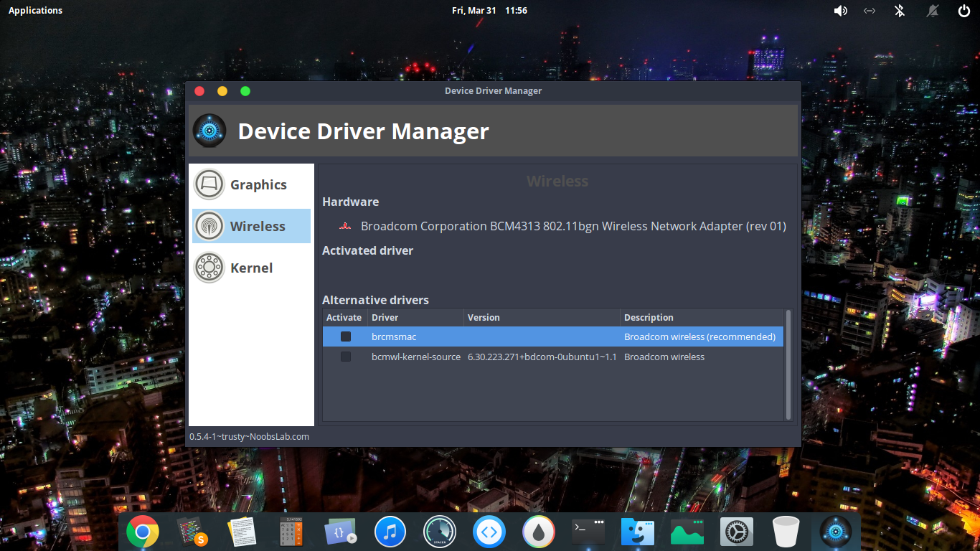This screenshot has width=980, height=551.
Task: Click the alternative drivers list scrollbar
Action: (788, 364)
